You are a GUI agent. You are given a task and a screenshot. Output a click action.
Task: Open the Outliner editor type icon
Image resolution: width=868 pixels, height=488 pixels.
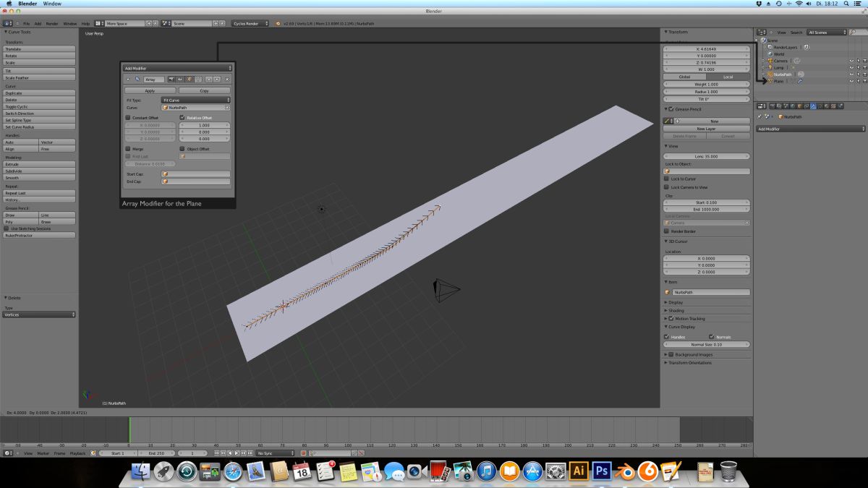[762, 33]
